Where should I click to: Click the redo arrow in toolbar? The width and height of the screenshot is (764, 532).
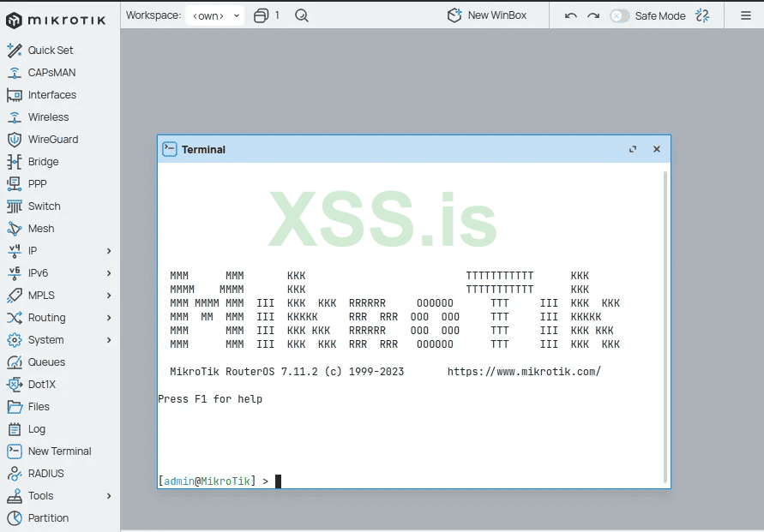(593, 15)
